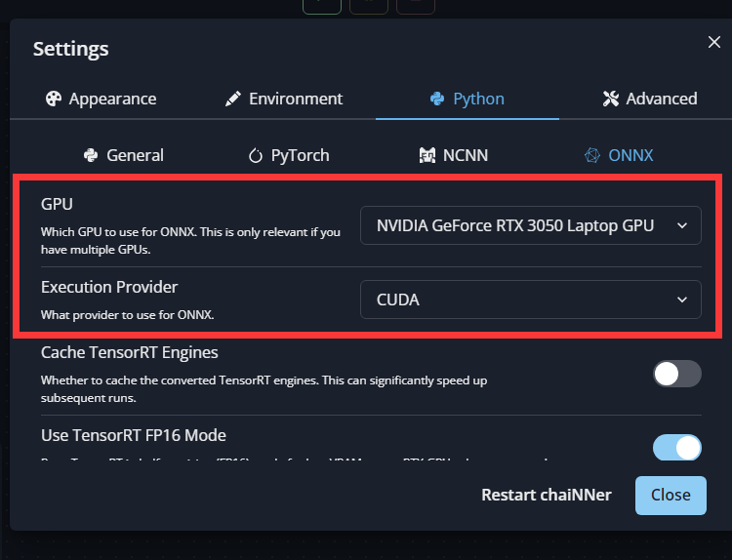Click the 'Whether to cache the converted TensorRT engines' text
732x560 pixels.
click(x=264, y=389)
